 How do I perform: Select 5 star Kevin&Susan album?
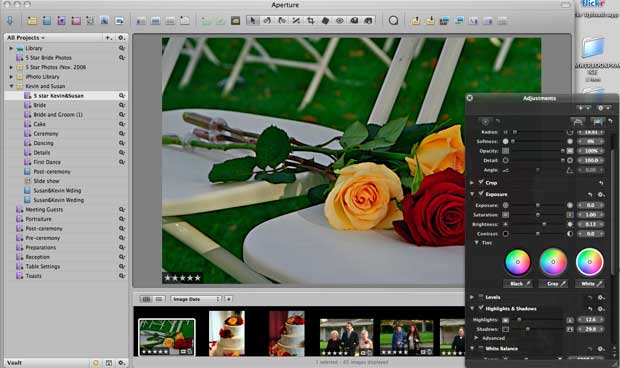click(x=59, y=96)
